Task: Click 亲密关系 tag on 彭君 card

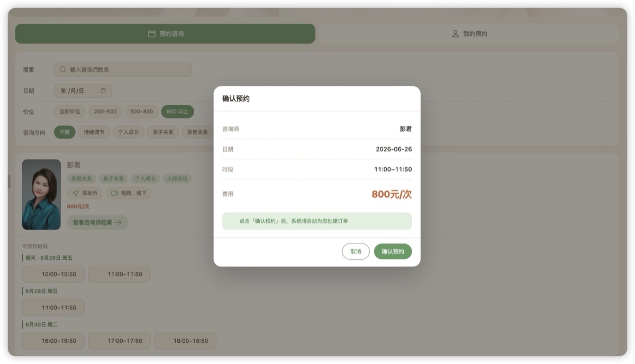Action: [x=81, y=179]
